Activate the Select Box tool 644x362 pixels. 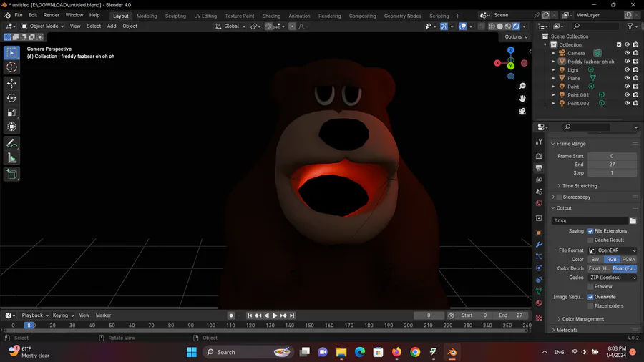point(11,52)
